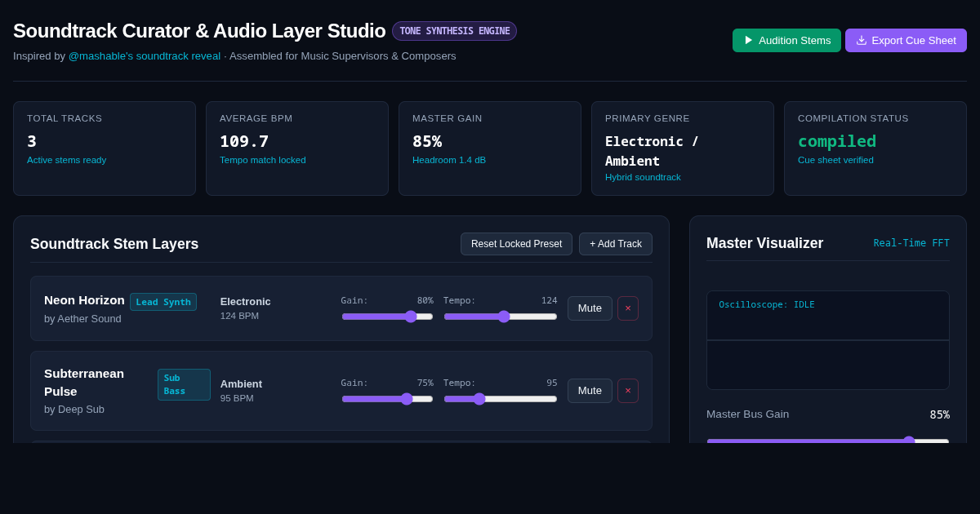The height and width of the screenshot is (514, 980).
Task: Click the compiled status text
Action: 837,141
